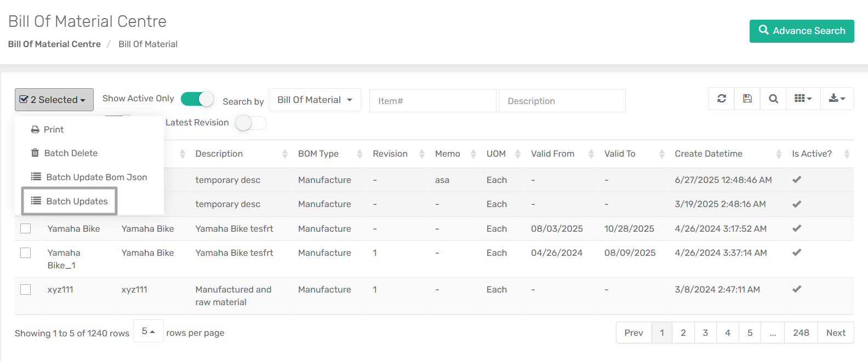Enable the Latest Revision toggle

pos(251,123)
